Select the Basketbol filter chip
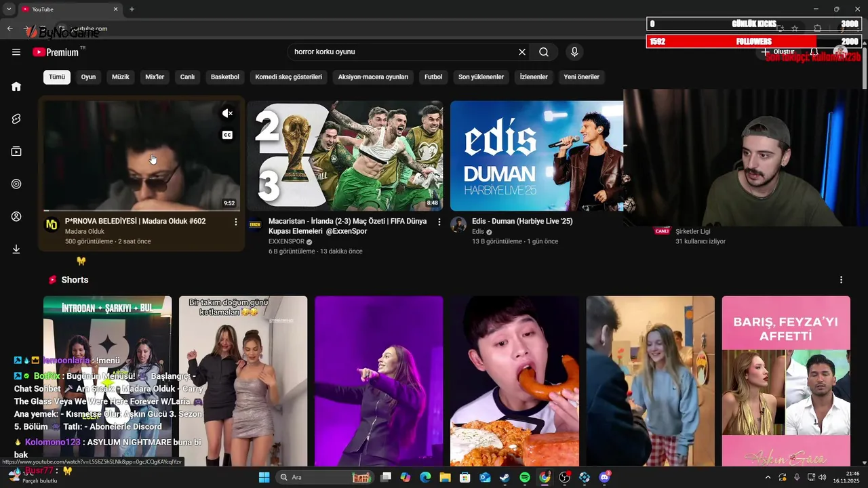 tap(224, 77)
